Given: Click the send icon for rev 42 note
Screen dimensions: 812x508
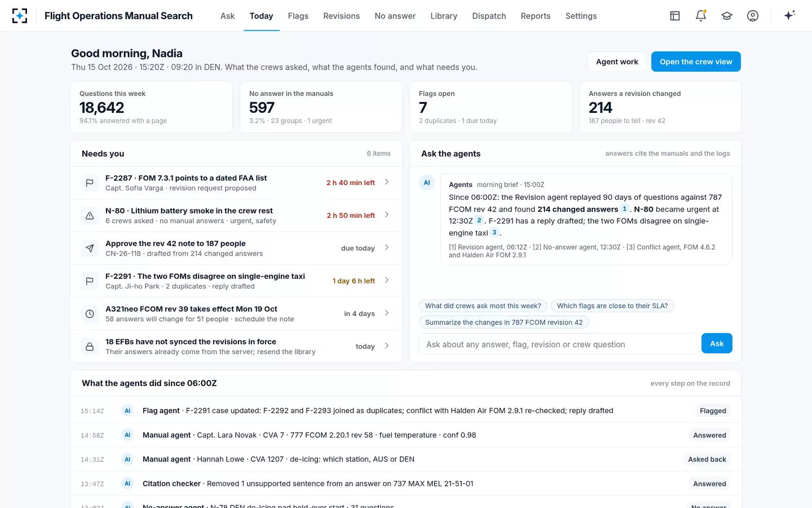Looking at the screenshot, I should (90, 248).
